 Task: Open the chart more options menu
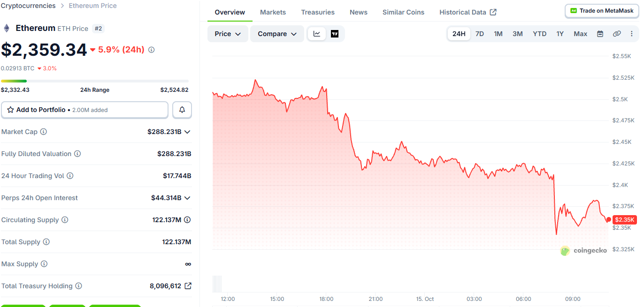[x=631, y=34]
